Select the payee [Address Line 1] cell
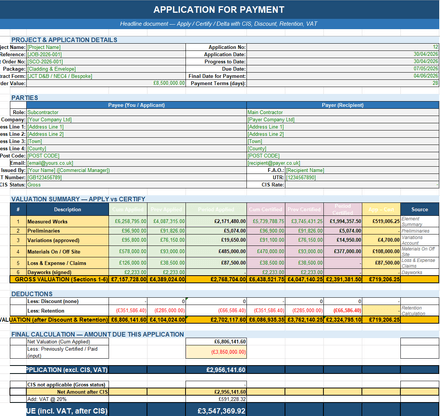The height and width of the screenshot is (416, 440). (x=136, y=127)
